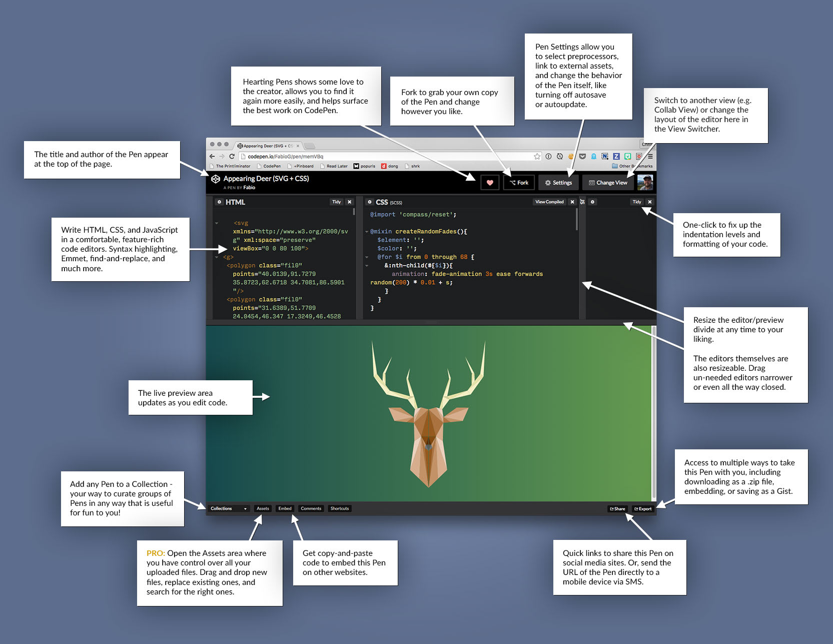The width and height of the screenshot is (833, 644).
Task: Click the bookmark star in the address bar
Action: point(537,156)
